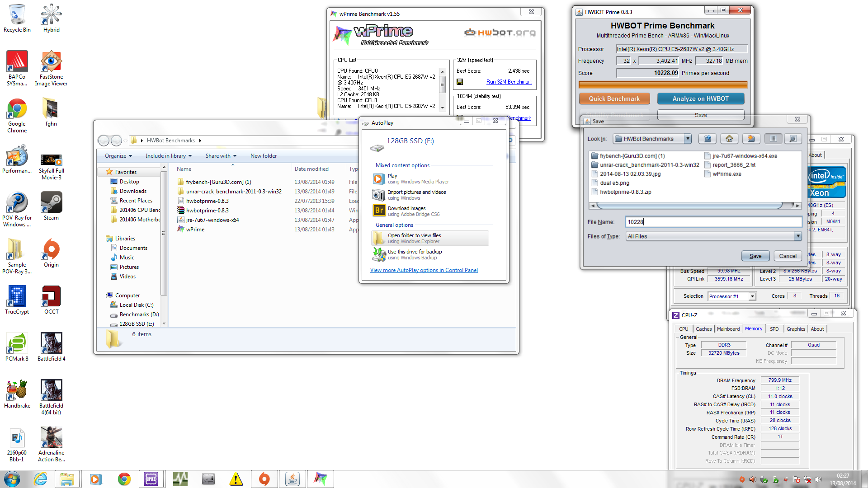Switch to Caches tab in CPU-Z
The image size is (868, 488).
(703, 329)
